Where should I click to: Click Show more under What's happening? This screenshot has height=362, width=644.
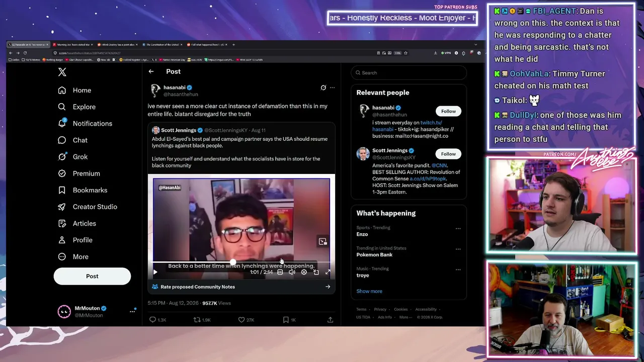pyautogui.click(x=369, y=291)
